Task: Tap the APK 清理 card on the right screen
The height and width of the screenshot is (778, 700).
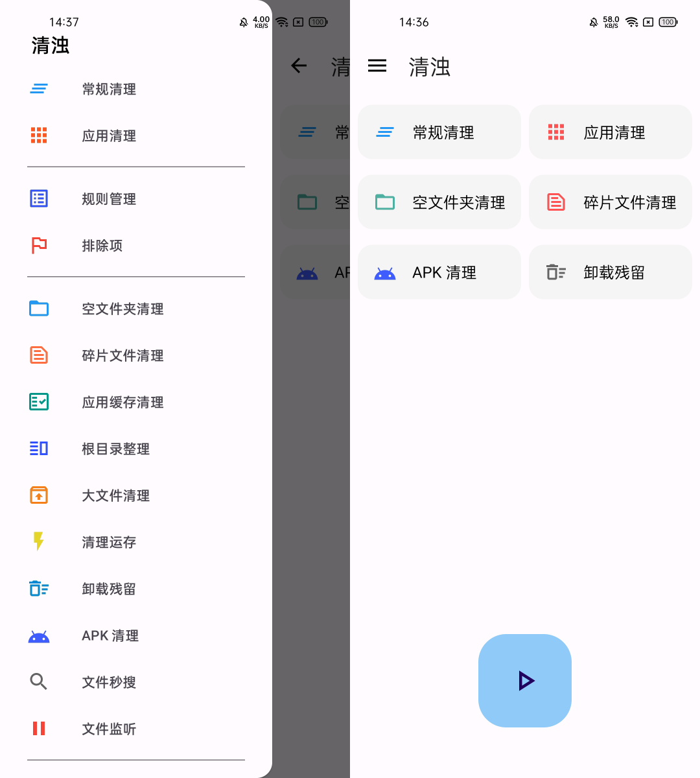Action: (439, 272)
